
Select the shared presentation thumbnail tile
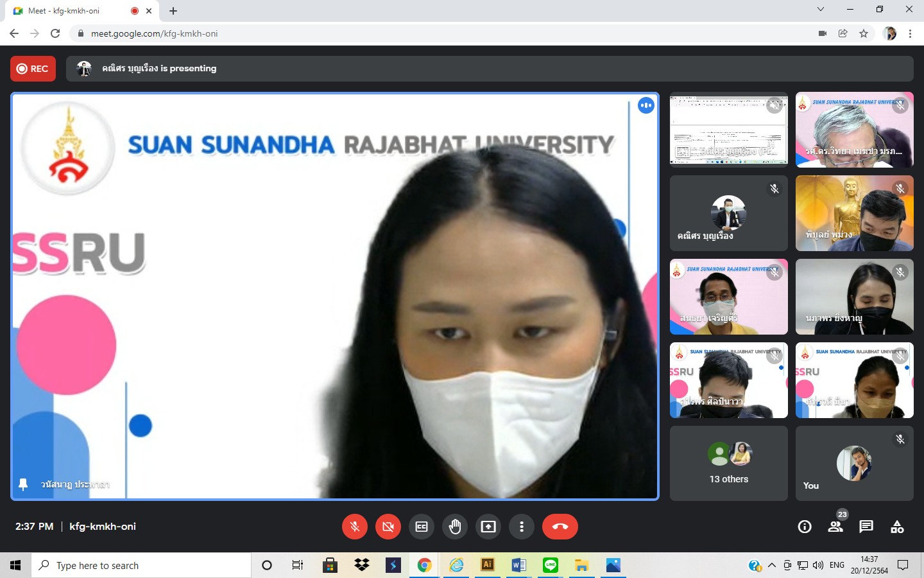coord(728,130)
